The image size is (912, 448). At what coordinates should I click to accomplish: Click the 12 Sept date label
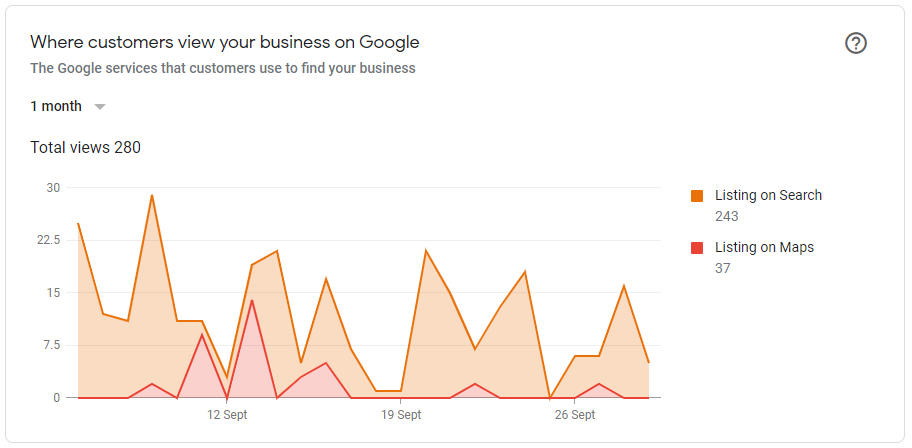point(227,415)
